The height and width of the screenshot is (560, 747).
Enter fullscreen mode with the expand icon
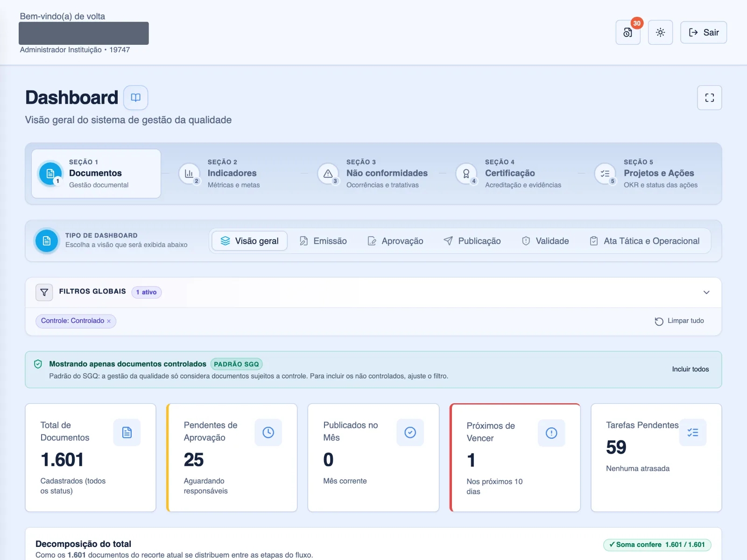pyautogui.click(x=710, y=98)
